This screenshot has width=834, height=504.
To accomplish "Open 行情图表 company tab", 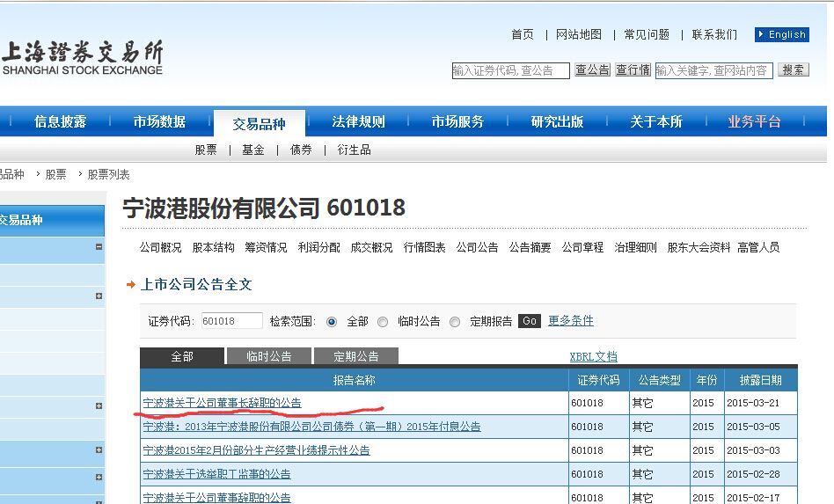I will point(424,247).
